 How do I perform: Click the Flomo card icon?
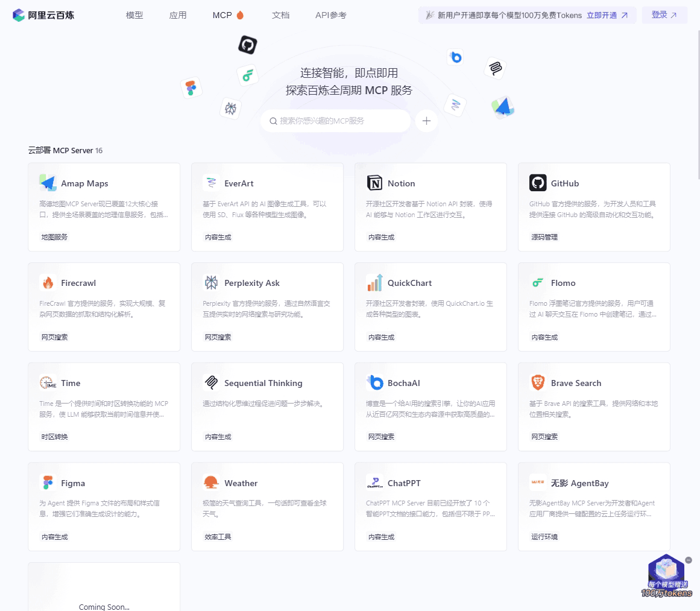coord(538,283)
